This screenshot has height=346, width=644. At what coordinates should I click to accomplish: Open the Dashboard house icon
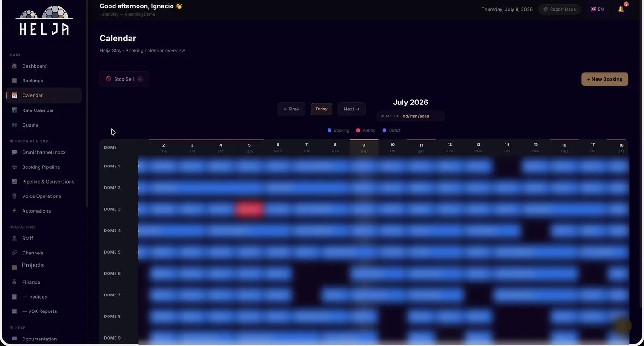tap(14, 66)
